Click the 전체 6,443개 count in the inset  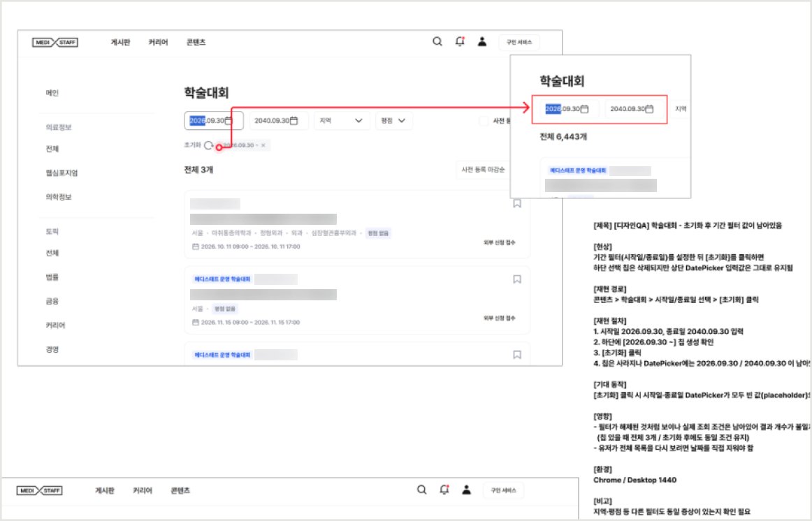[563, 137]
